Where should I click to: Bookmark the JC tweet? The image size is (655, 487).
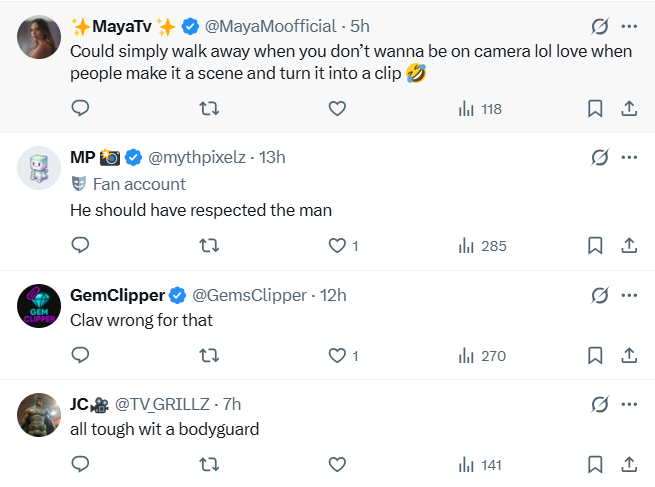coord(595,464)
